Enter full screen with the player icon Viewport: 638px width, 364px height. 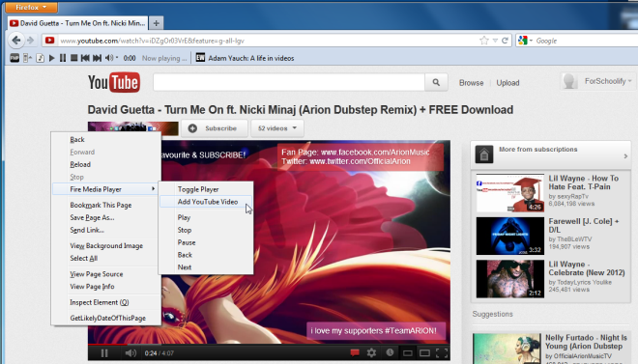442,353
